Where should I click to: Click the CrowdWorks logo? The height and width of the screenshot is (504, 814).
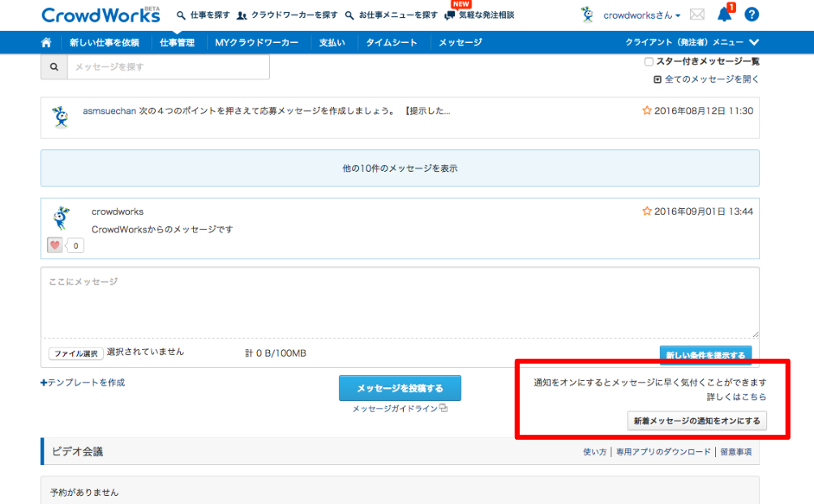89,15
